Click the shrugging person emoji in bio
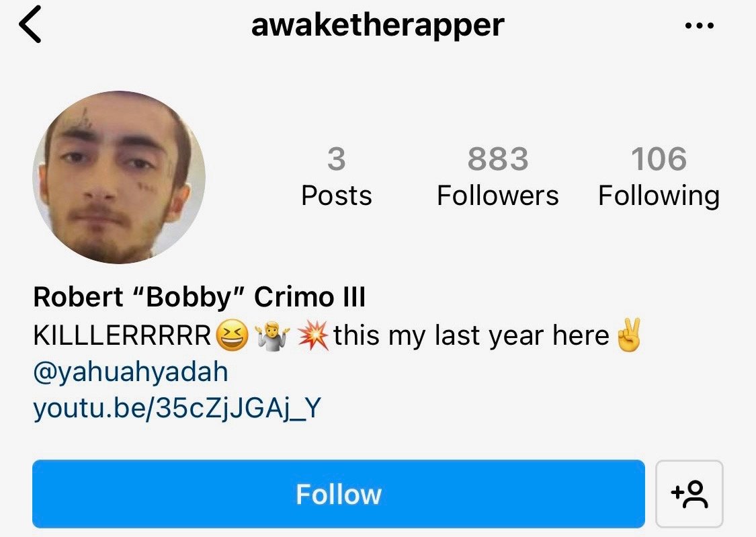 tap(272, 335)
